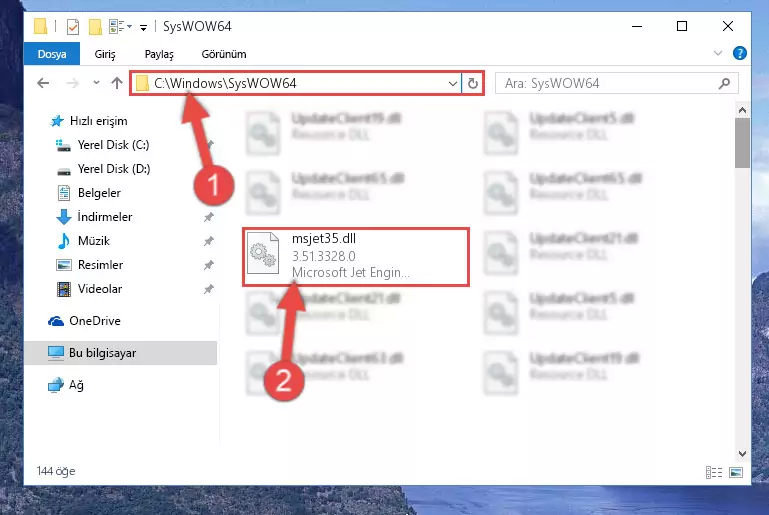Open recent locations dropdown arrow

click(x=96, y=83)
